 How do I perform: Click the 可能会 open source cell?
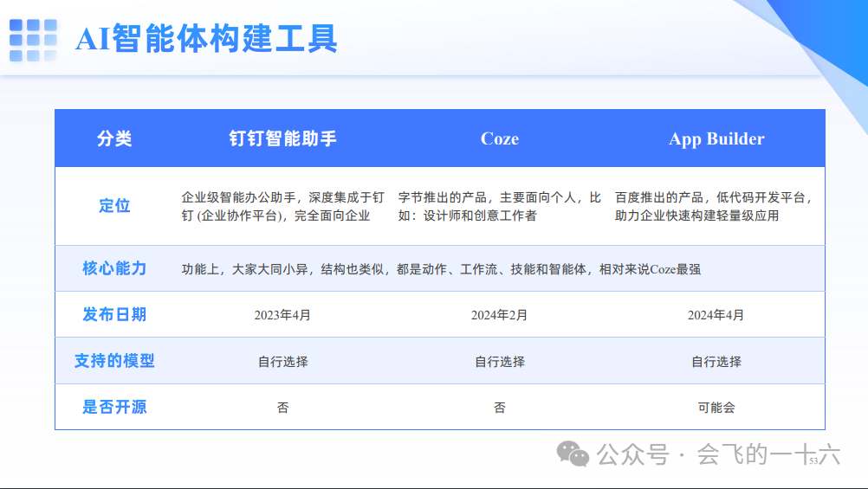[x=716, y=408]
